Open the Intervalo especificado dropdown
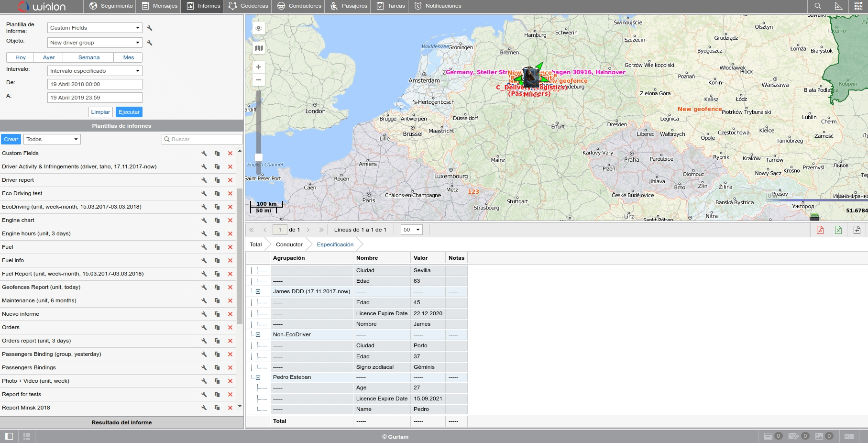868x443 pixels. (x=95, y=71)
